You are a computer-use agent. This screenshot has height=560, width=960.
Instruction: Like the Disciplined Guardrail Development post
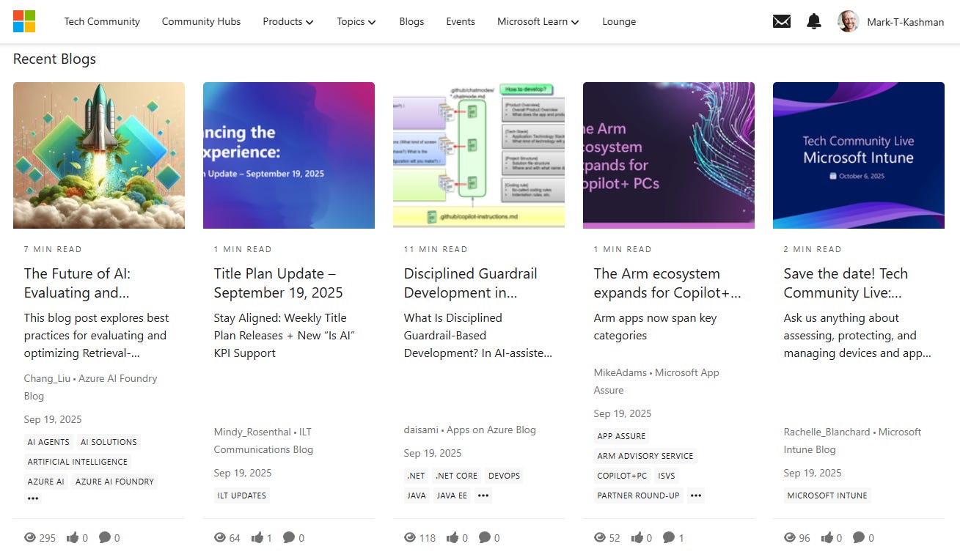(452, 537)
